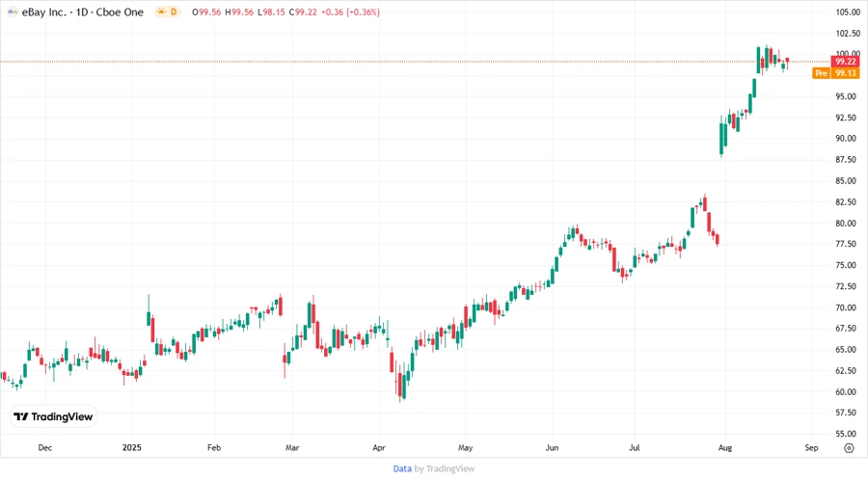Click the 82.50 price axis label
This screenshot has width=868, height=480.
[x=846, y=201]
